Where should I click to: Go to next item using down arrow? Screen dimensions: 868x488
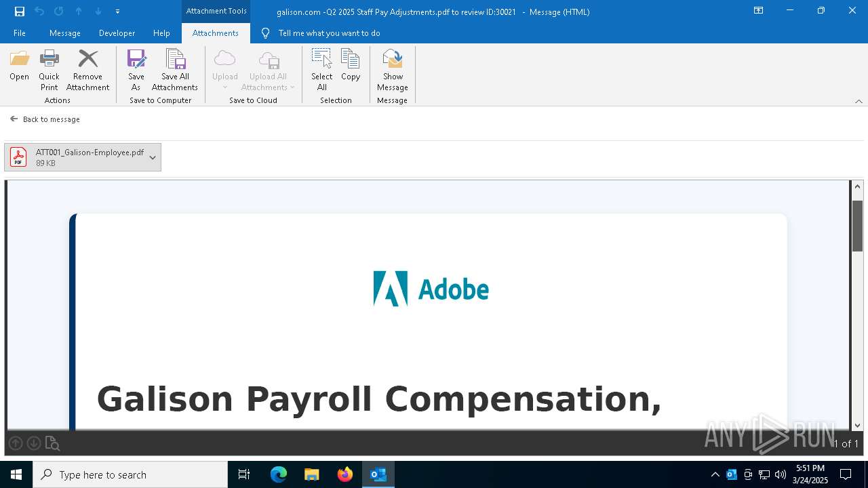coord(98,12)
